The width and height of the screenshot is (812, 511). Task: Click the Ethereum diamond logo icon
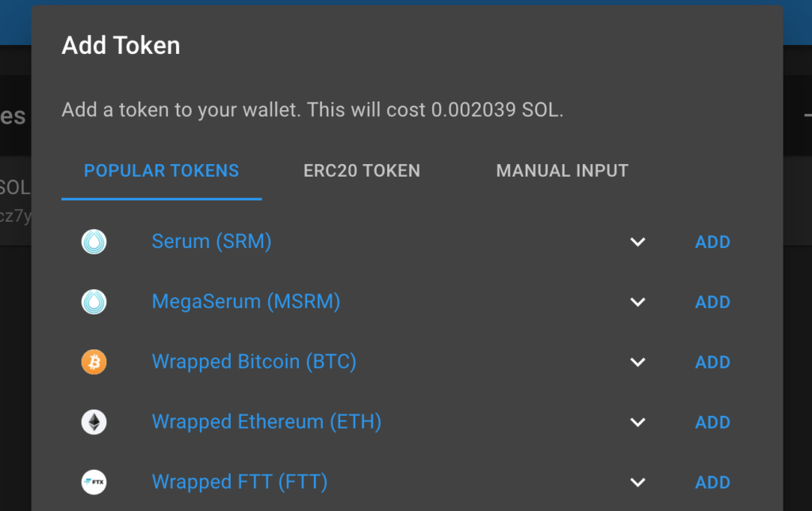[94, 422]
